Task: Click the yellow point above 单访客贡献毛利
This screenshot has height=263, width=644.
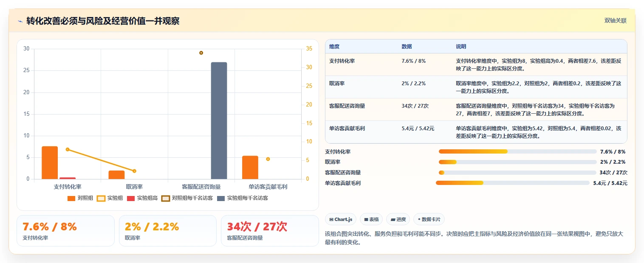Action: [268, 159]
